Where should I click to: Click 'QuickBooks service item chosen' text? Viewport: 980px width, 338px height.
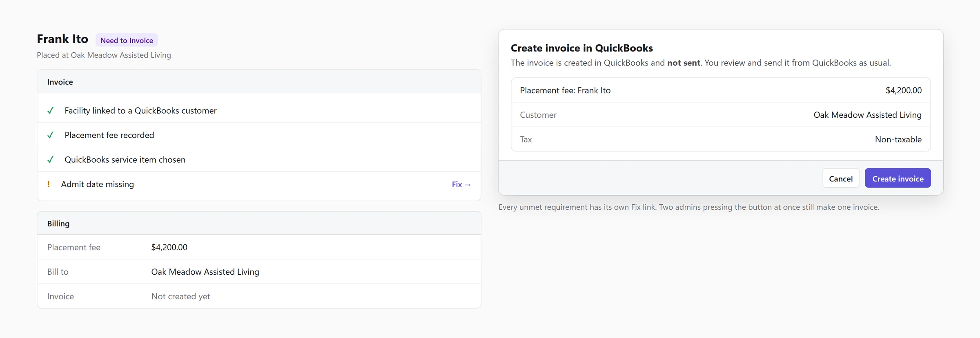125,159
